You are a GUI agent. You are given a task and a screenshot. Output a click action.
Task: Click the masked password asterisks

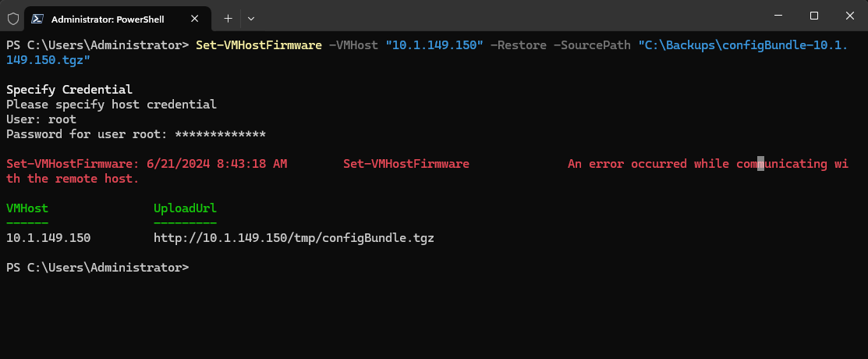pyautogui.click(x=220, y=134)
